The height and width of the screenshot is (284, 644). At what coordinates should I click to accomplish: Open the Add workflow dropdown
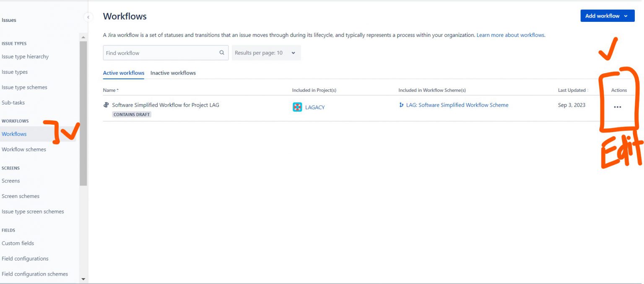tap(607, 16)
